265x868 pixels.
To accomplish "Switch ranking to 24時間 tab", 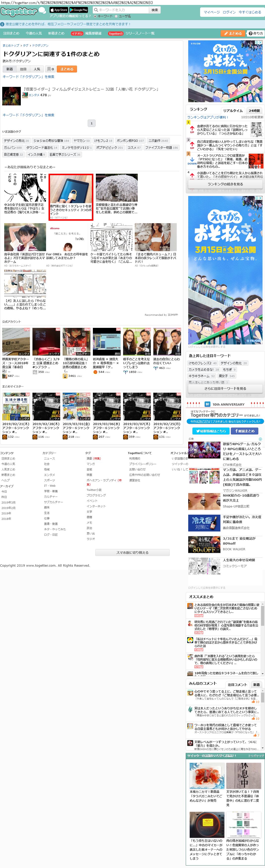I will [254, 111].
